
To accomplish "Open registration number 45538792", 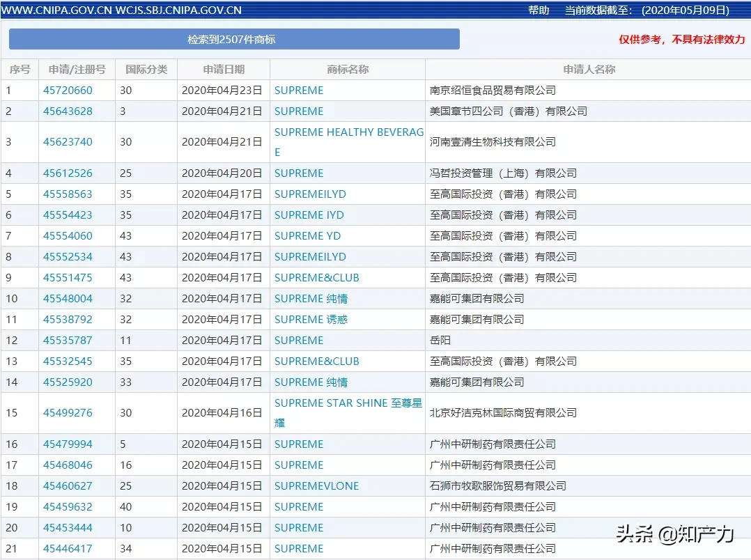I will pyautogui.click(x=68, y=320).
